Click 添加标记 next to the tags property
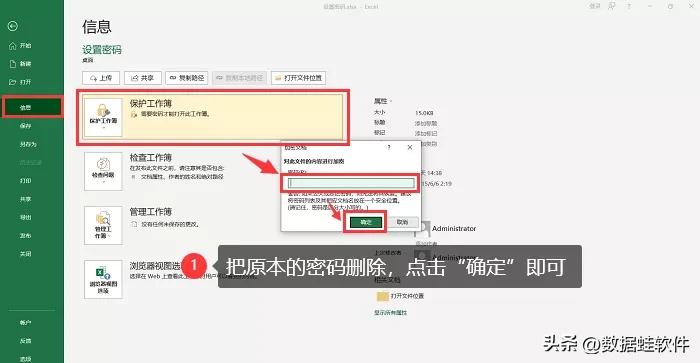700x363 pixels. tap(426, 134)
